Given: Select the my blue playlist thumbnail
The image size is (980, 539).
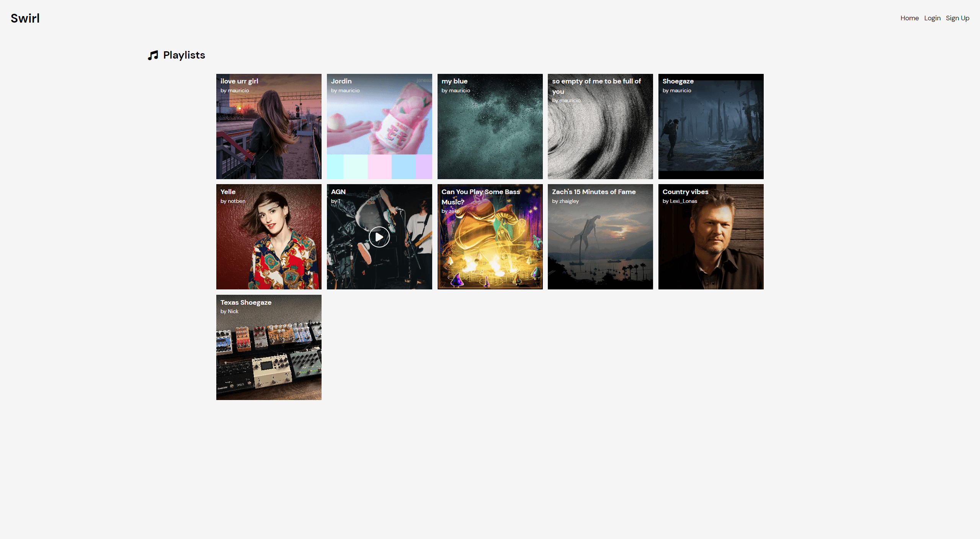Looking at the screenshot, I should click(x=490, y=126).
